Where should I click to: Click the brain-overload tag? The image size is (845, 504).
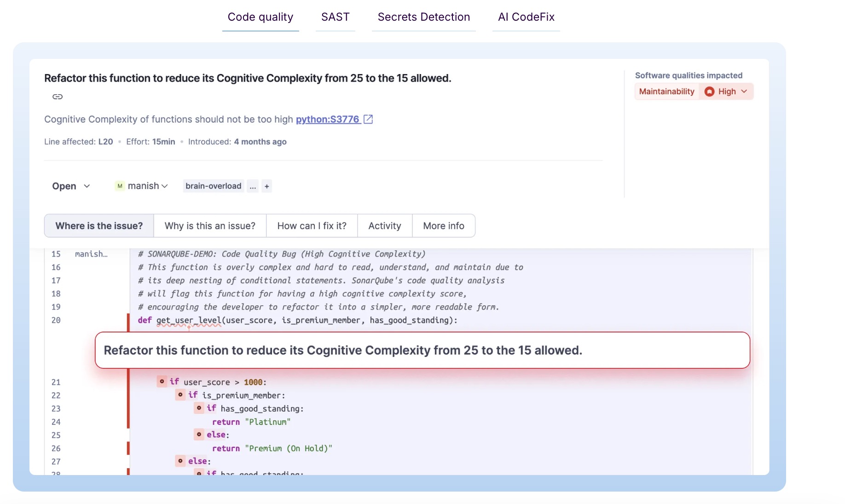[213, 186]
